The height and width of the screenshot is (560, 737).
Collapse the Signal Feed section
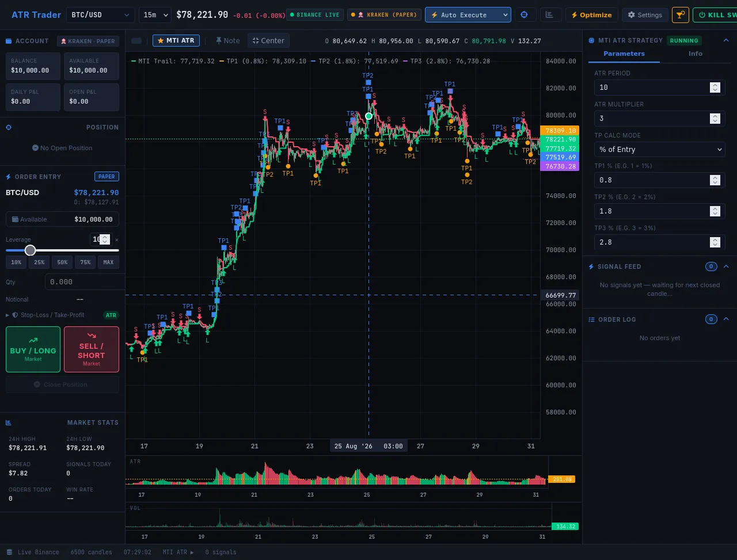726,266
